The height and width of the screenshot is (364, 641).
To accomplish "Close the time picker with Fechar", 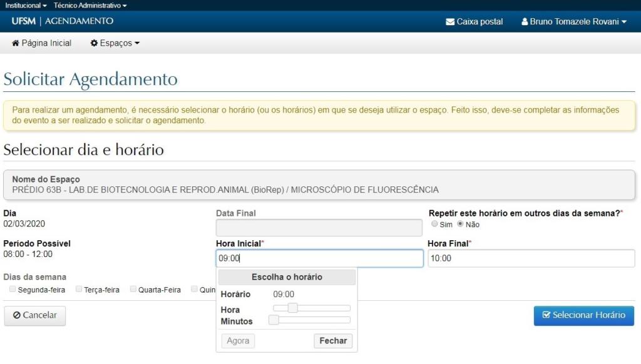I will 333,341.
